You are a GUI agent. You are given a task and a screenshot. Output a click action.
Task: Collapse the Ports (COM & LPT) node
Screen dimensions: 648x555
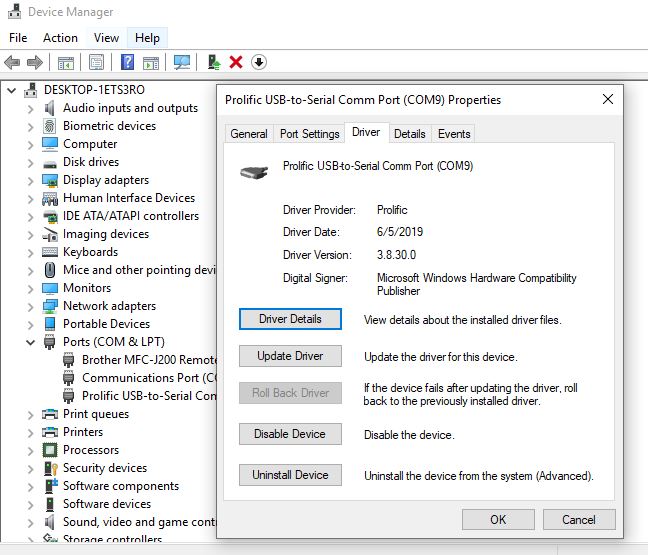pyautogui.click(x=30, y=342)
